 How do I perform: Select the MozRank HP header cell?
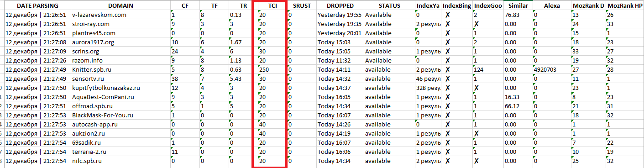(625, 6)
